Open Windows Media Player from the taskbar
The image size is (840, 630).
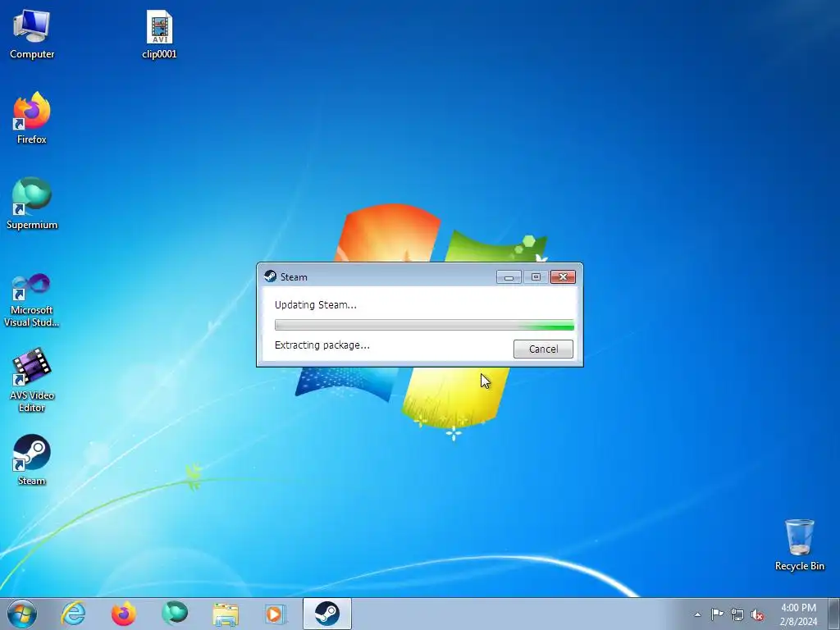coord(276,614)
